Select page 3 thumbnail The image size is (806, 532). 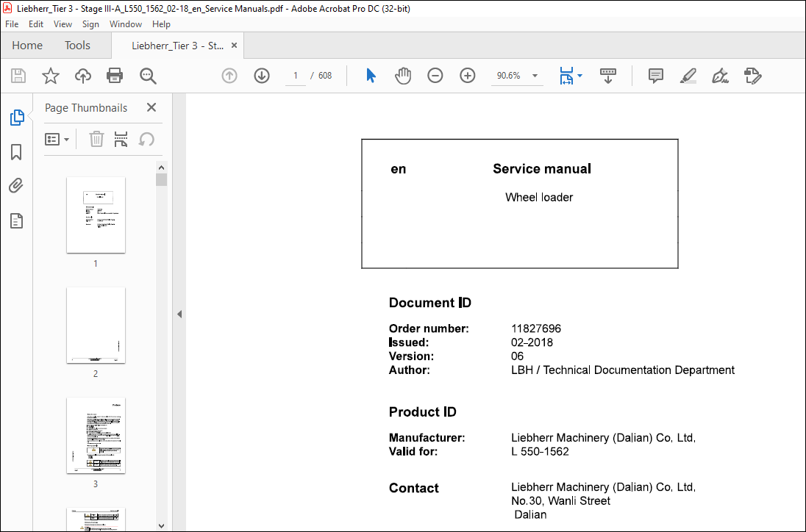96,436
